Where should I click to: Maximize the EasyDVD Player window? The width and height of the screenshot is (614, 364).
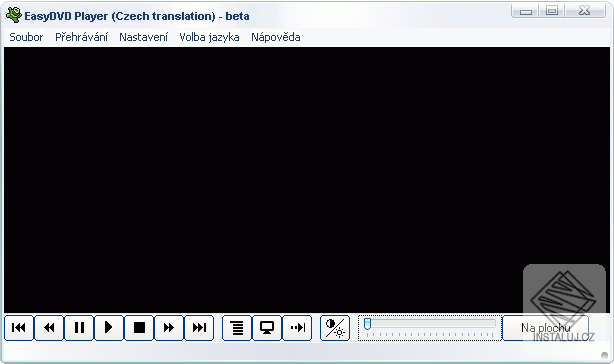pos(552,11)
